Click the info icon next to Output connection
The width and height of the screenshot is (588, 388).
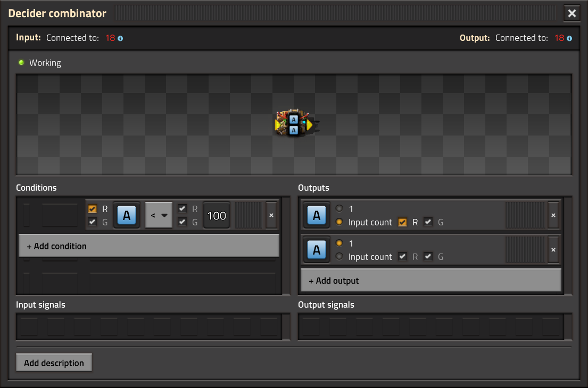[x=569, y=39]
